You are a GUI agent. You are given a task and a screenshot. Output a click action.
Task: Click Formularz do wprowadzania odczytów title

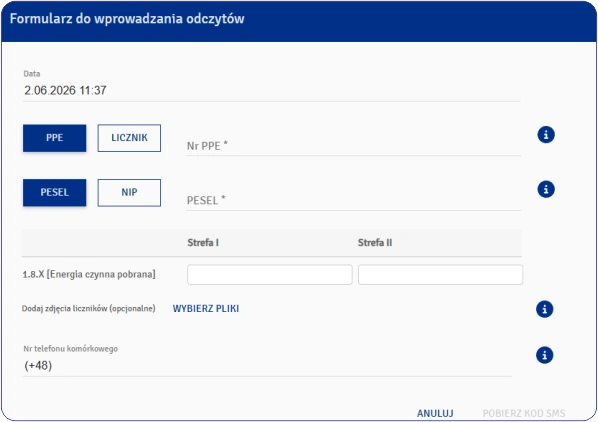point(127,19)
